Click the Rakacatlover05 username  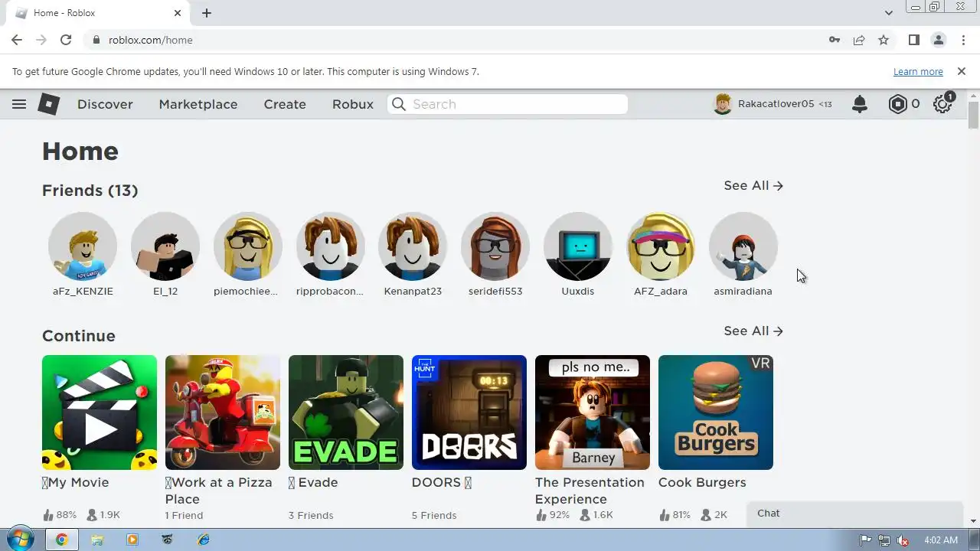[x=776, y=104]
